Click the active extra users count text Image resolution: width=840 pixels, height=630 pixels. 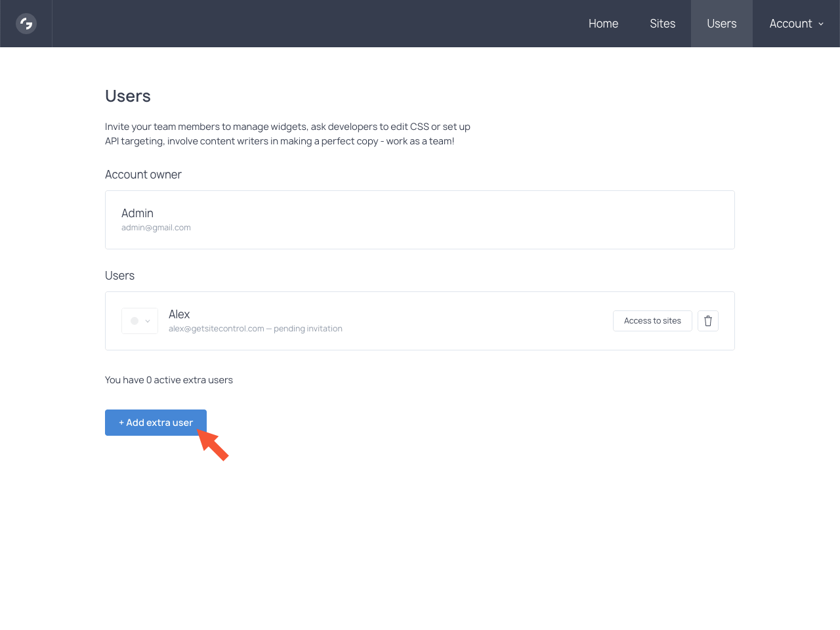point(169,380)
